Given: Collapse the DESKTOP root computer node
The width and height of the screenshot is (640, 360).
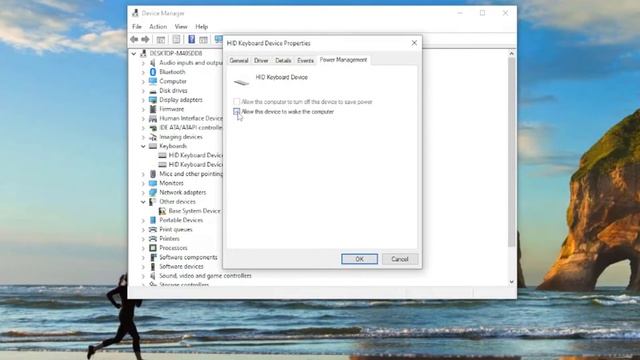Looking at the screenshot, I should click(x=134, y=53).
